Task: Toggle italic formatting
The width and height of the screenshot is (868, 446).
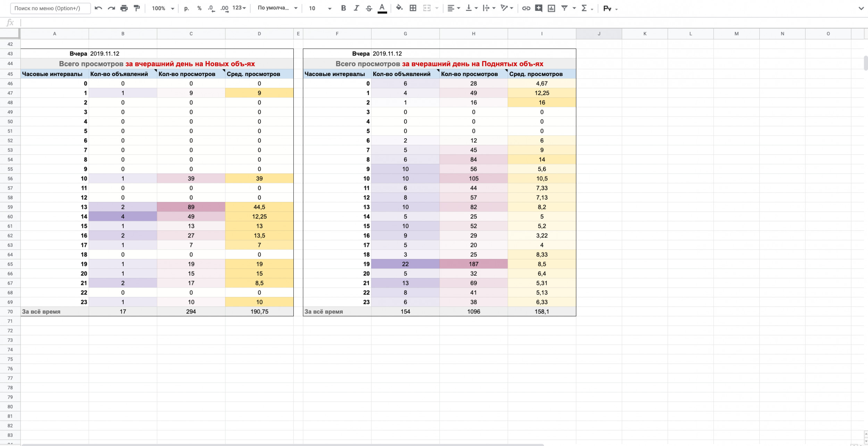Action: (356, 8)
